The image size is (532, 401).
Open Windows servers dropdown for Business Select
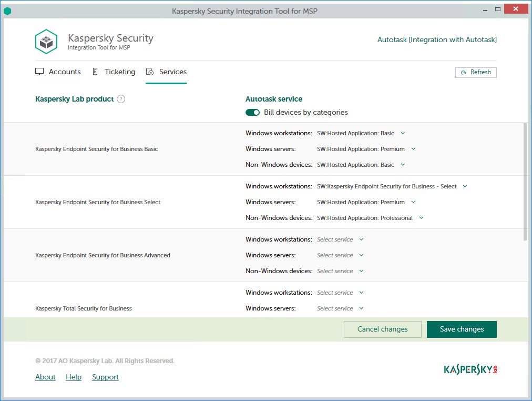[x=413, y=202]
